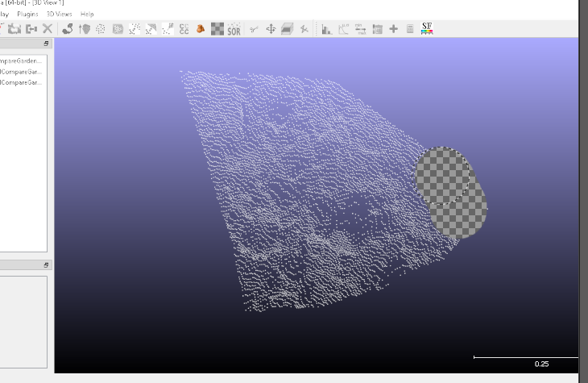588x383 pixels.
Task: Click the orange sack toolbar icon
Action: click(201, 29)
